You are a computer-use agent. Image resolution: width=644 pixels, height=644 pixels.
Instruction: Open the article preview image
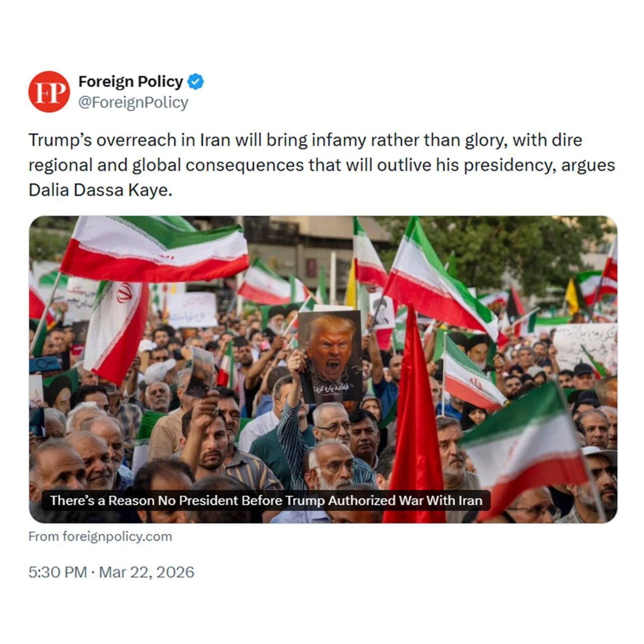coord(323,370)
